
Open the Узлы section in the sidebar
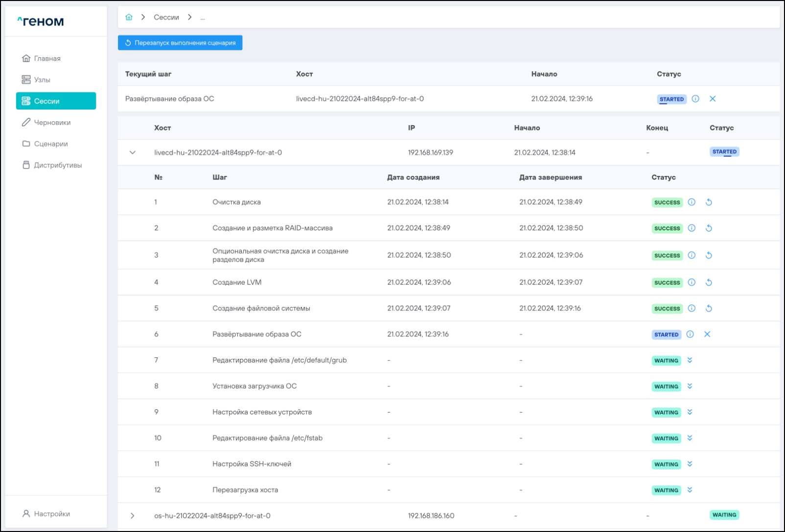(42, 80)
